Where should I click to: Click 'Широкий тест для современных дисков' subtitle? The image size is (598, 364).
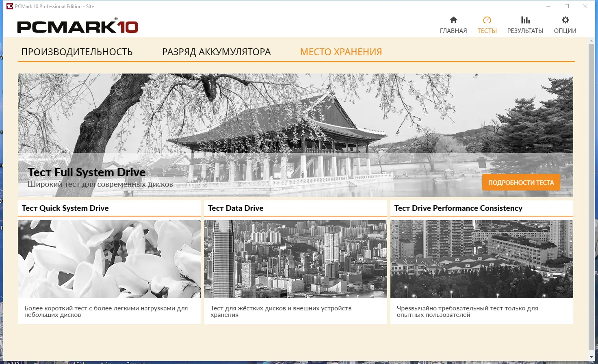pos(100,184)
